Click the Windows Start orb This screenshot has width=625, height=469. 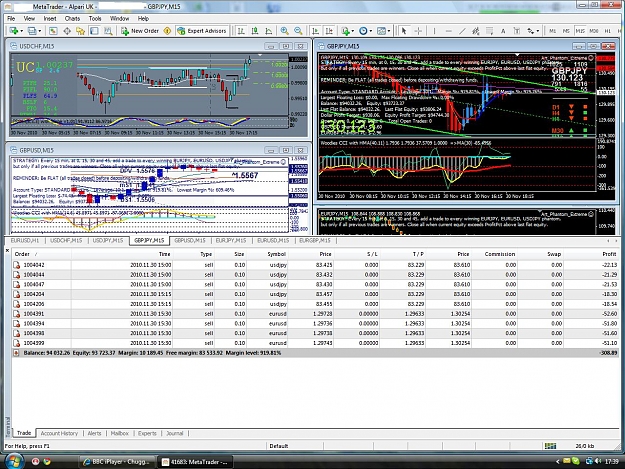click(x=14, y=461)
